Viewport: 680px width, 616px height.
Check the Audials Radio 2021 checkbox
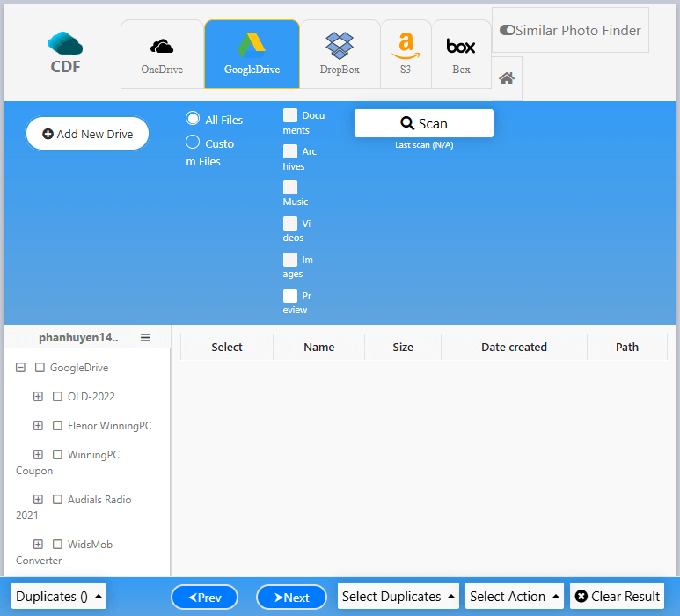tap(57, 499)
